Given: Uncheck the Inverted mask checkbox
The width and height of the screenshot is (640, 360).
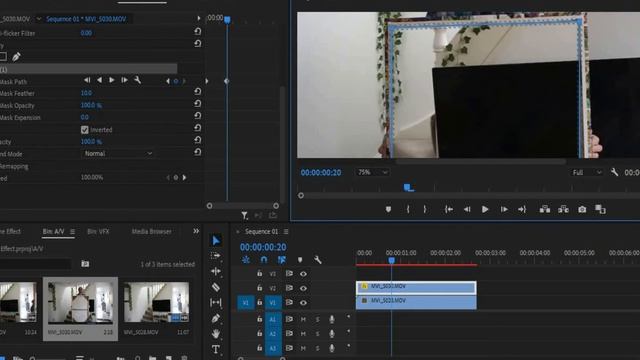Looking at the screenshot, I should [84, 130].
